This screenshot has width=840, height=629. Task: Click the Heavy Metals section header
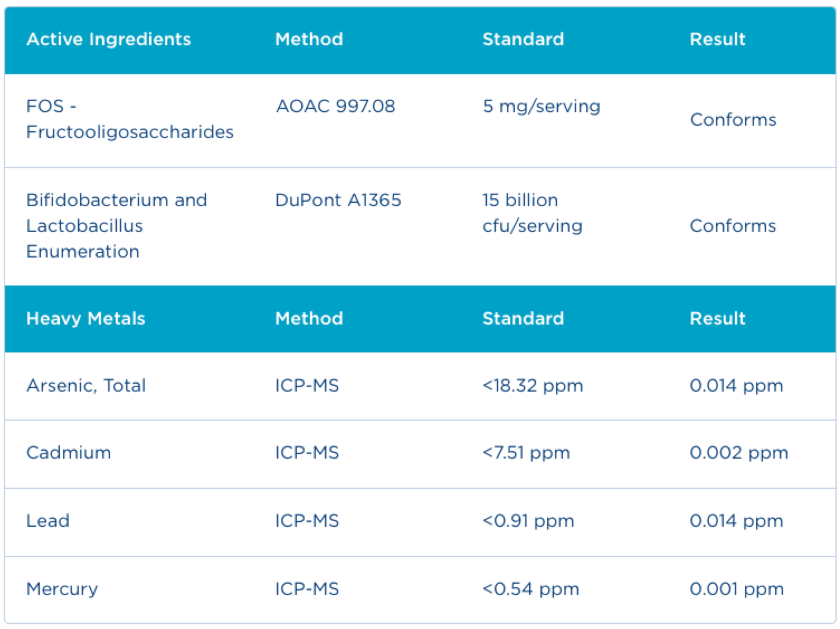pos(86,318)
